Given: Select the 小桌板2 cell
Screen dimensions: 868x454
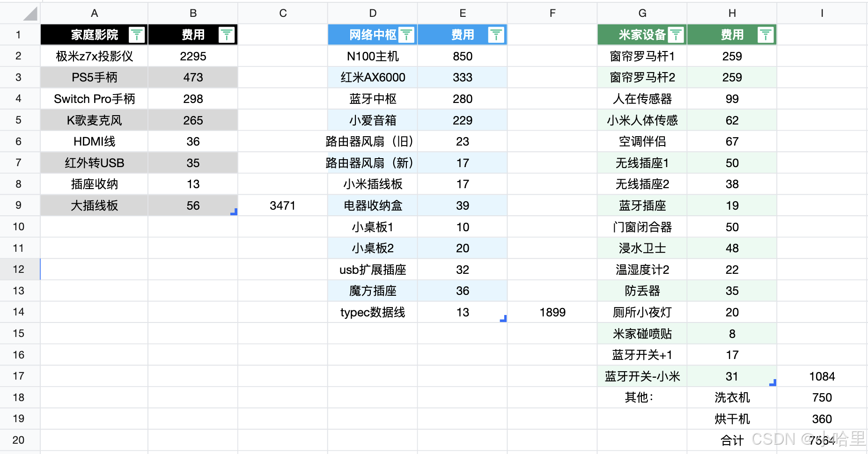Looking at the screenshot, I should pyautogui.click(x=373, y=248).
